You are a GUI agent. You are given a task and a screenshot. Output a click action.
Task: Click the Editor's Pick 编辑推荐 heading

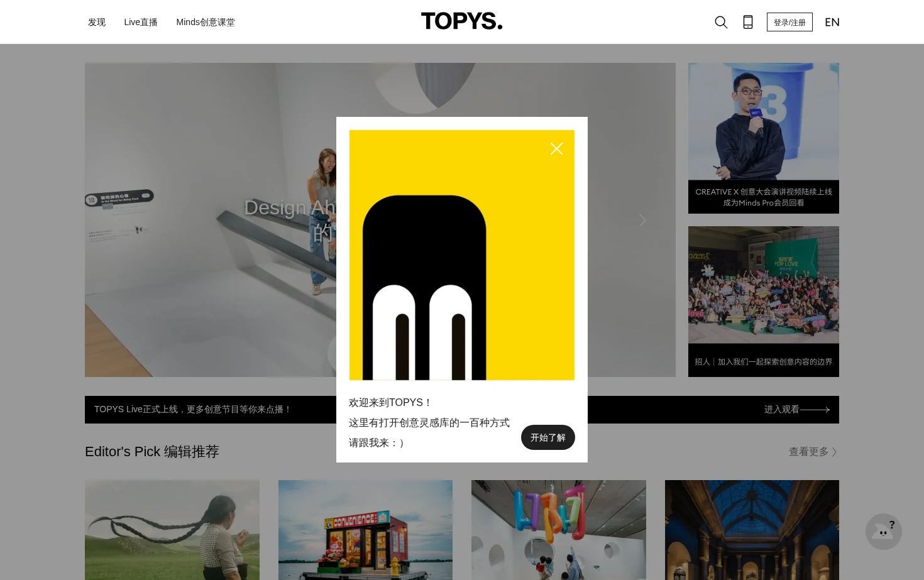[152, 452]
